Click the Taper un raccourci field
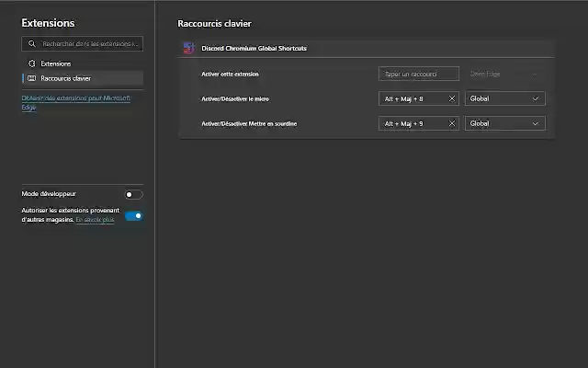Image resolution: width=588 pixels, height=368 pixels. coord(419,74)
